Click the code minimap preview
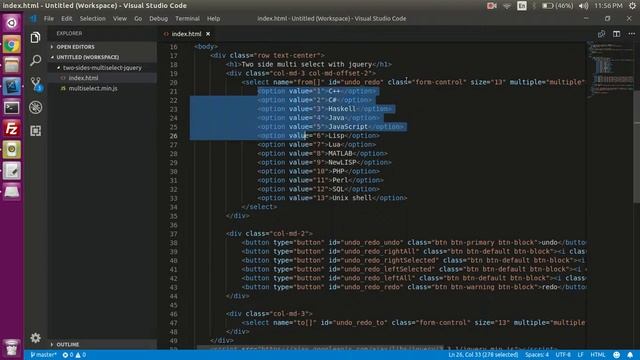The height and width of the screenshot is (360, 640). click(610, 69)
